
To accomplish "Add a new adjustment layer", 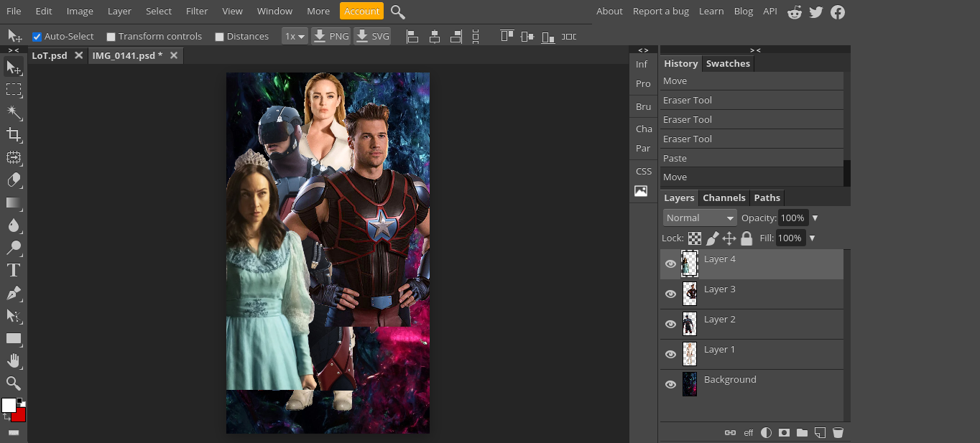I will pyautogui.click(x=767, y=433).
